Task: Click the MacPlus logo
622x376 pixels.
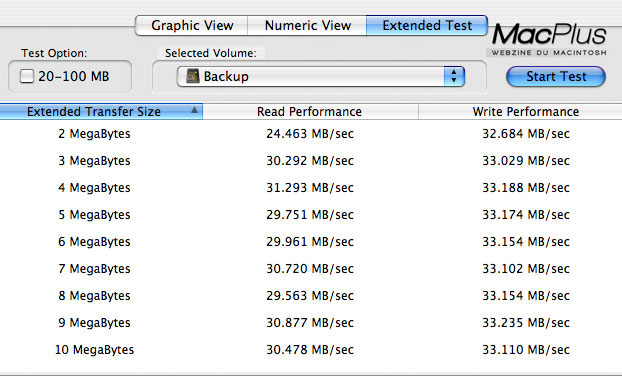Action: 549,39
